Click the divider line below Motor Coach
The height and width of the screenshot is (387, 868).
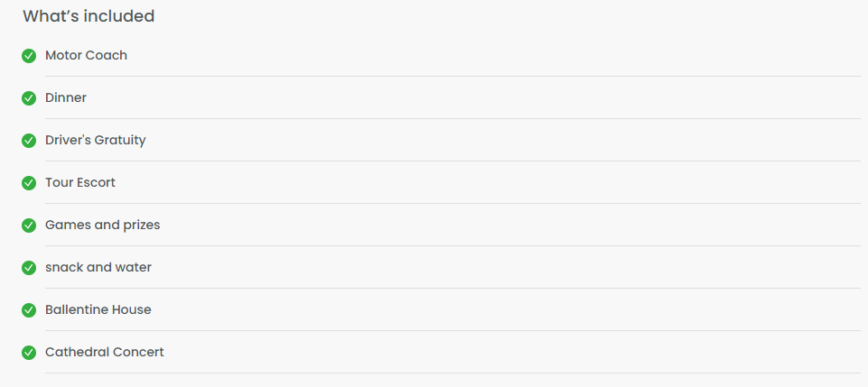click(453, 77)
